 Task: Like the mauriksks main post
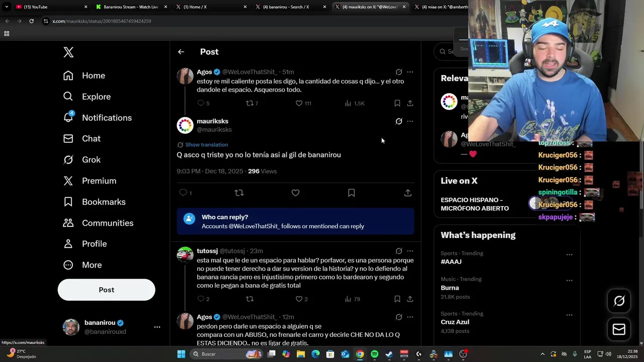295,193
